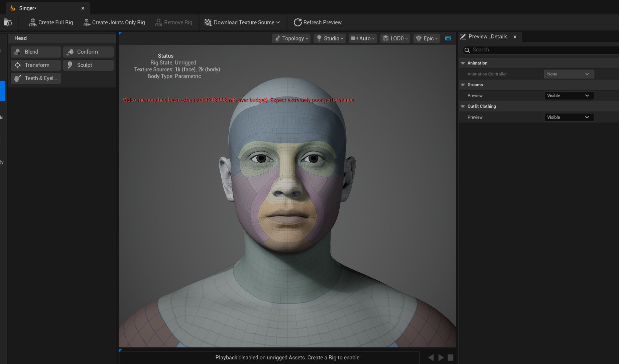
Task: Toggle the viewport keyboard shortcuts icon
Action: click(448, 38)
